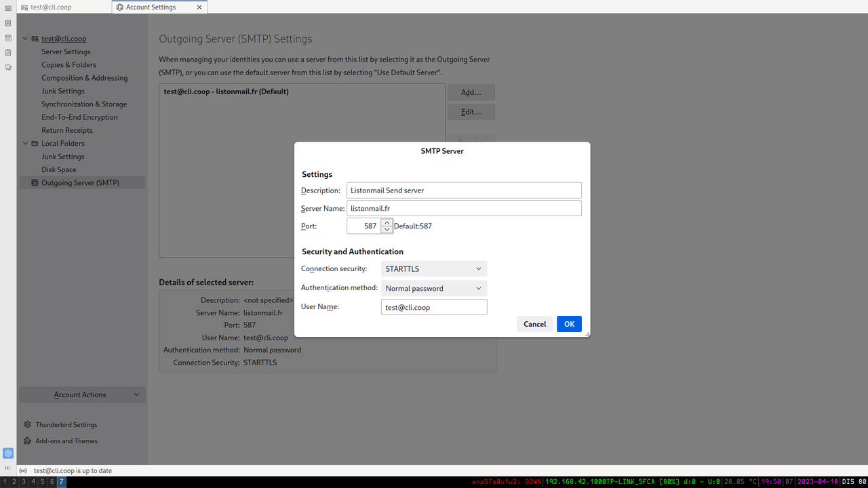Viewport: 868px width, 488px height.
Task: Click the 19:50 clock in status bar
Action: click(771, 482)
